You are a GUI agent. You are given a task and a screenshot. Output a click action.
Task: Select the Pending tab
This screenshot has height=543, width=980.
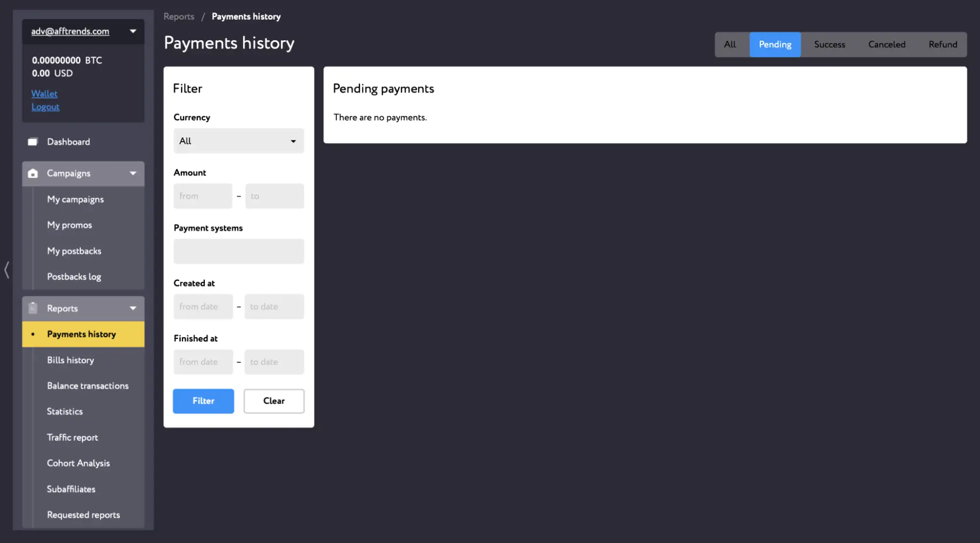(x=775, y=45)
